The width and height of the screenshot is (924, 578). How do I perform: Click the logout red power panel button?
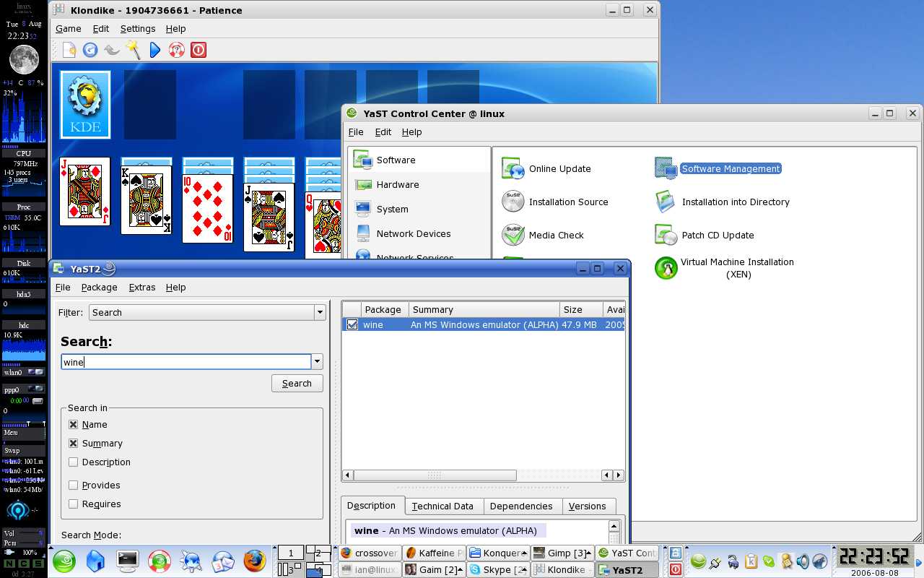(676, 570)
